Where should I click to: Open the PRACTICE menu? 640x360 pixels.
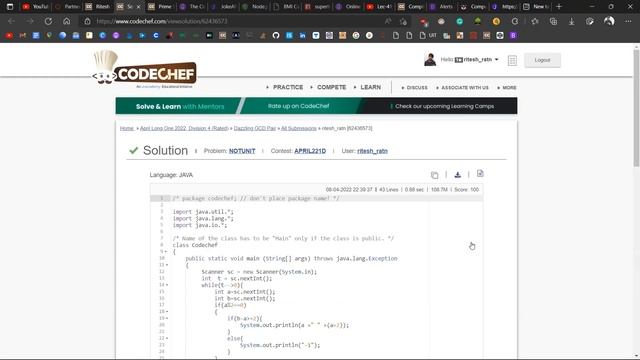click(x=285, y=87)
